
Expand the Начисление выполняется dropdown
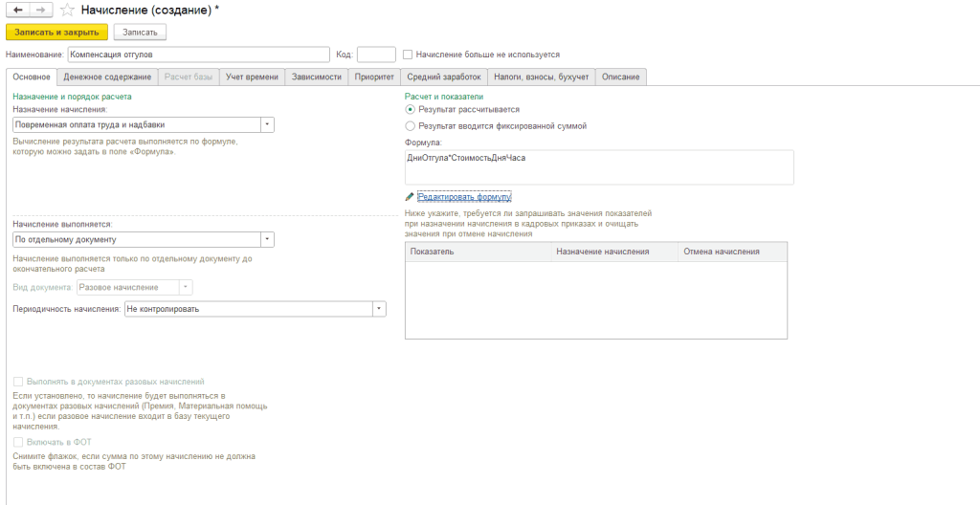tap(267, 239)
